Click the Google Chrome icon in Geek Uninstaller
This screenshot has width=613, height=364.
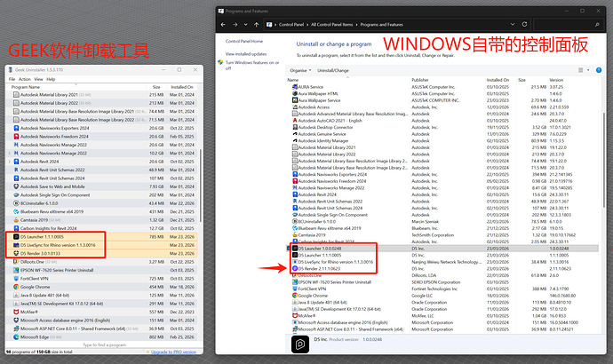point(16,287)
